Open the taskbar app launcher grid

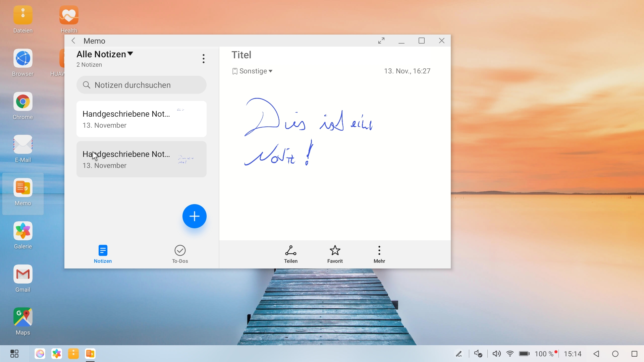[x=14, y=354]
